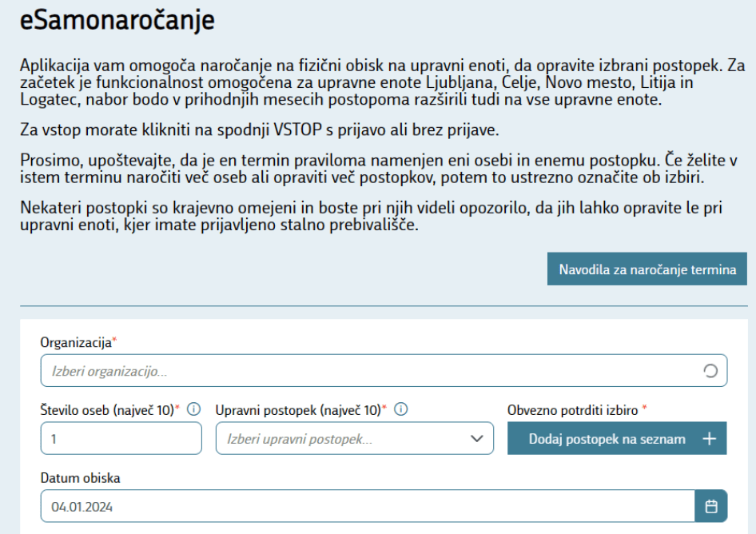Expand the Upravni postopek dropdown chevron

pyautogui.click(x=477, y=439)
